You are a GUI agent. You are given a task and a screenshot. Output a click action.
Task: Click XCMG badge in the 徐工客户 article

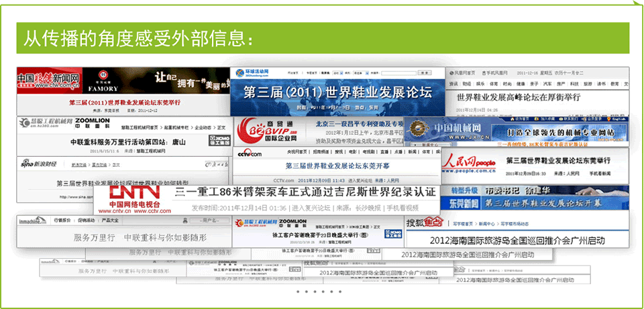394,234
